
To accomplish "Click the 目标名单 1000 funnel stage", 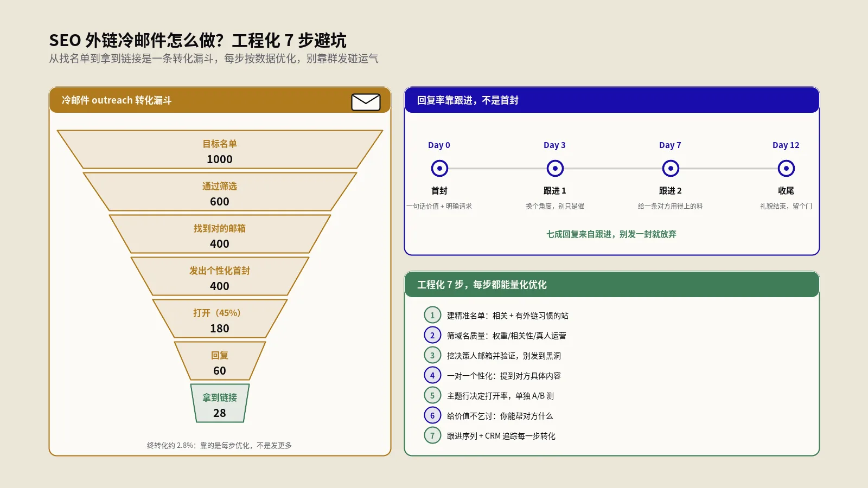I will [x=220, y=149].
